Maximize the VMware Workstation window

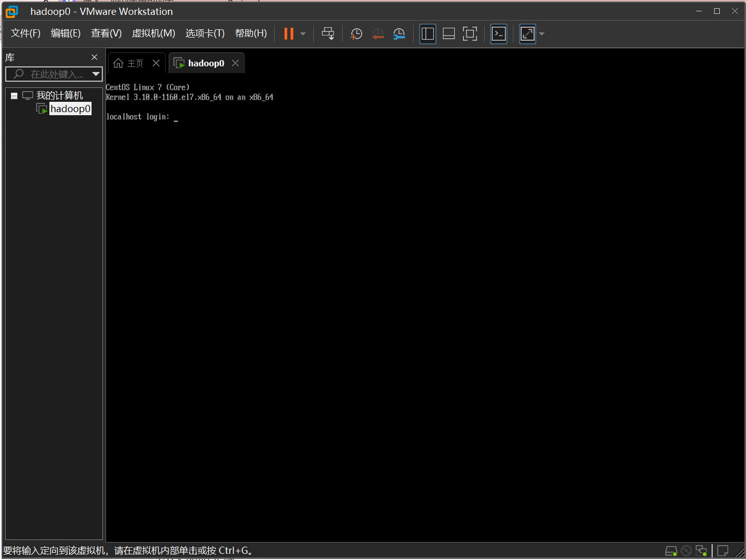coord(717,11)
